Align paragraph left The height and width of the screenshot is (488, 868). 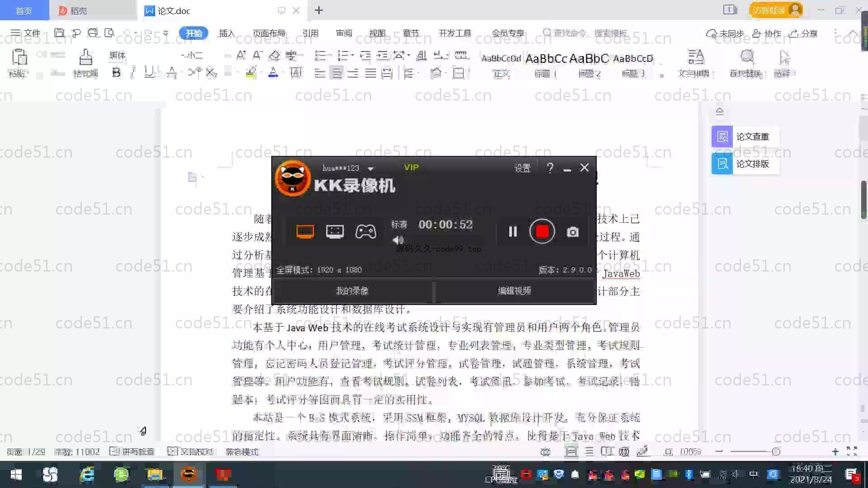click(x=320, y=73)
